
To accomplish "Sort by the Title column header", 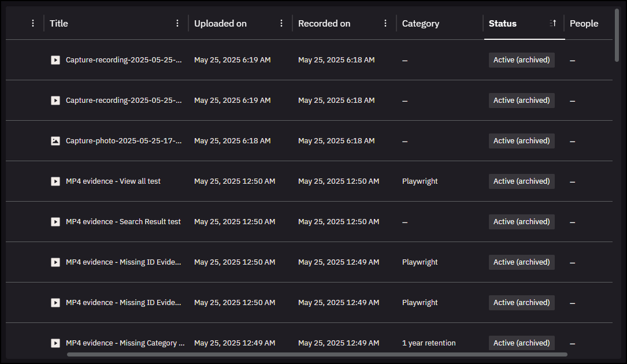I will pyautogui.click(x=59, y=24).
